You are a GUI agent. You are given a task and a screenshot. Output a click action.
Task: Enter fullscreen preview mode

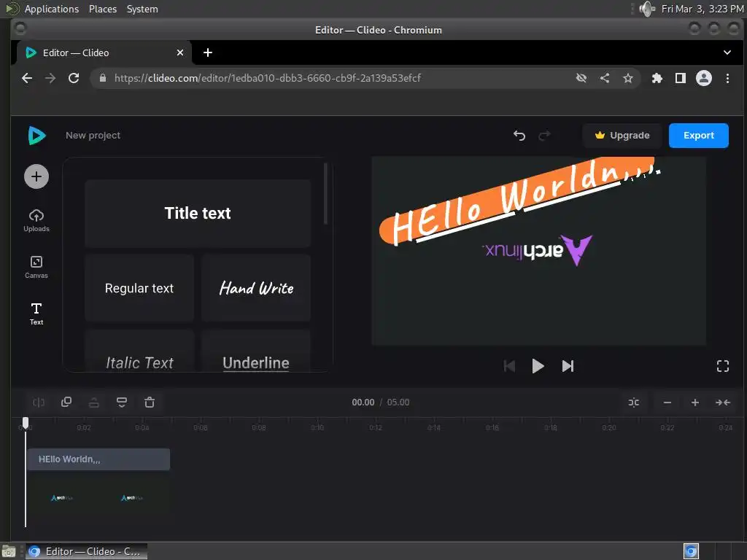pos(723,366)
